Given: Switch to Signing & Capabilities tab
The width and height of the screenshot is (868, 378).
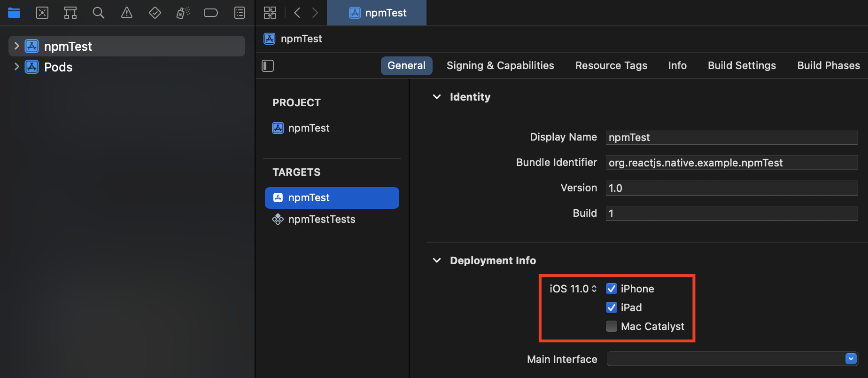Looking at the screenshot, I should [500, 66].
